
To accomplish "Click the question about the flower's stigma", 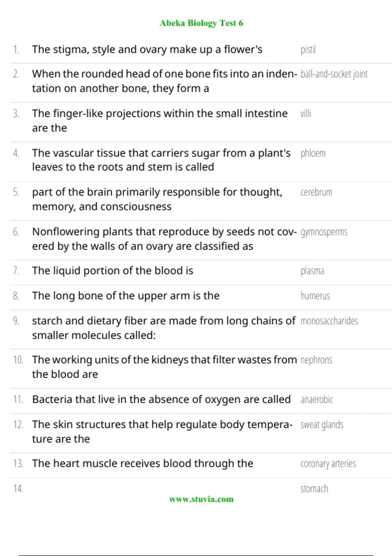I will coord(147,50).
